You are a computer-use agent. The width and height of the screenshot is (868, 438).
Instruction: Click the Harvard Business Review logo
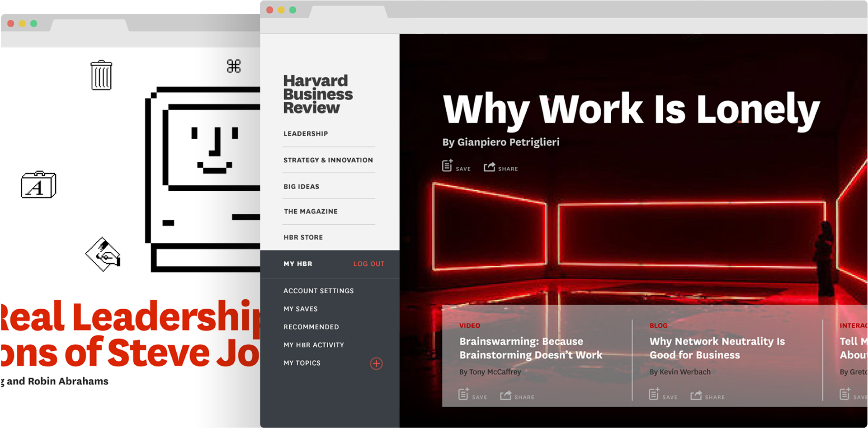coord(317,94)
